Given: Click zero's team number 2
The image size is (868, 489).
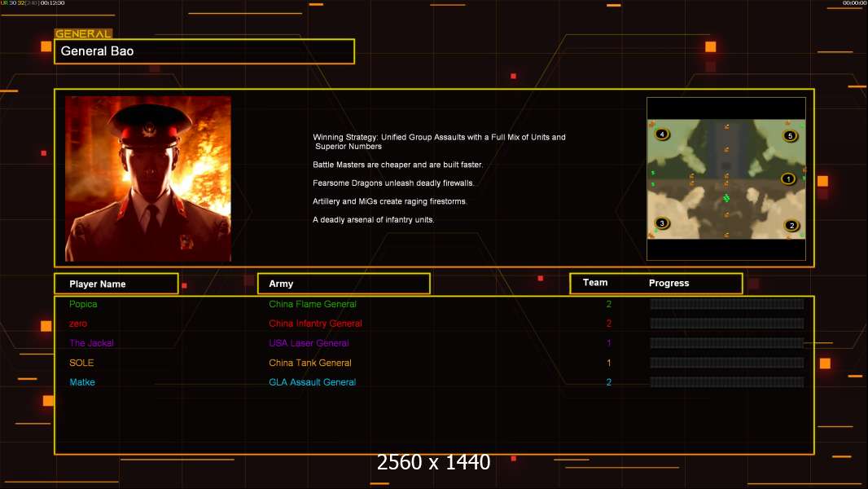Looking at the screenshot, I should click(x=609, y=324).
